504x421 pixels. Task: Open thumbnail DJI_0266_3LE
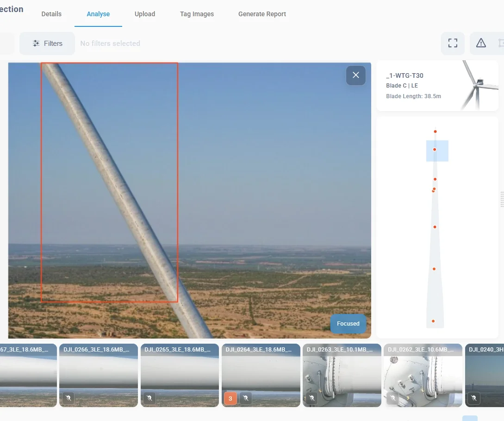click(99, 375)
